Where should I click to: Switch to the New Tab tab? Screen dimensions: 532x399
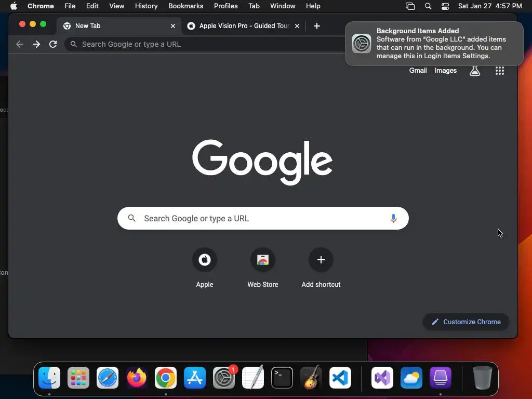click(119, 26)
